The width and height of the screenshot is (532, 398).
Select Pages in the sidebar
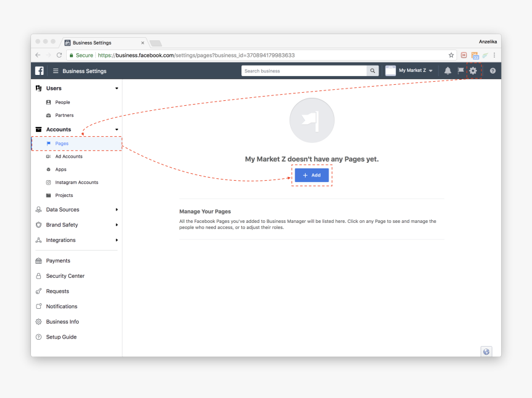tap(77, 144)
